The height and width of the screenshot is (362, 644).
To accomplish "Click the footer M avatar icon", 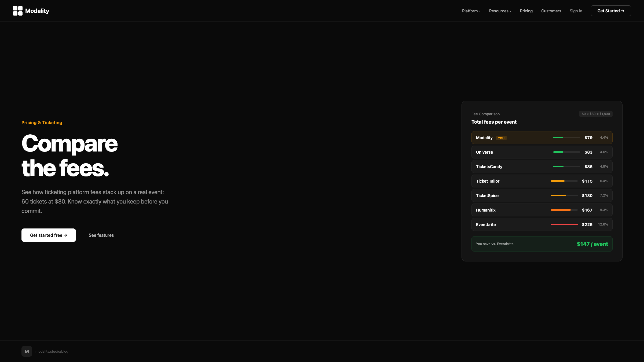I will pos(27,351).
